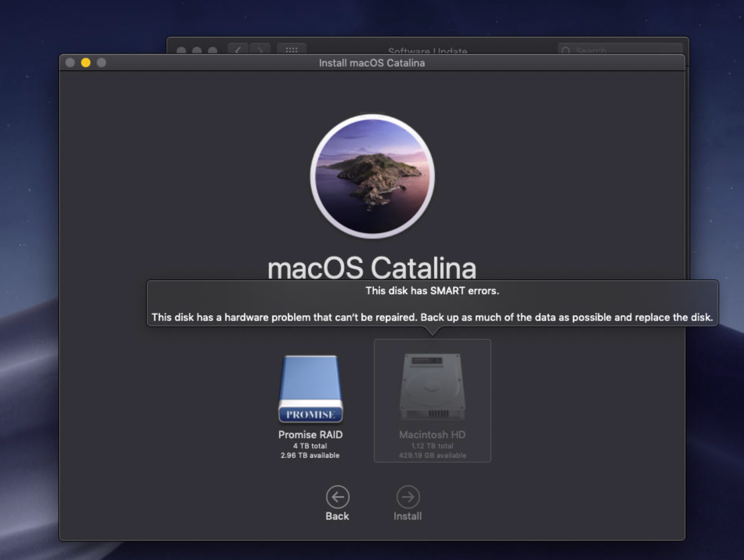Click the Promise RAID name label
744x560 pixels.
click(x=310, y=435)
